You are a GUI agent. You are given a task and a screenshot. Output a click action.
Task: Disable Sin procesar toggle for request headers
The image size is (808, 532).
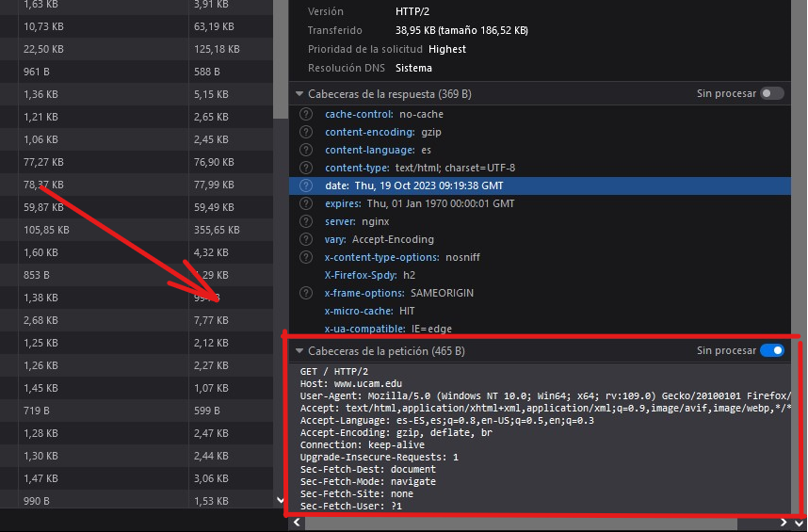pyautogui.click(x=772, y=351)
